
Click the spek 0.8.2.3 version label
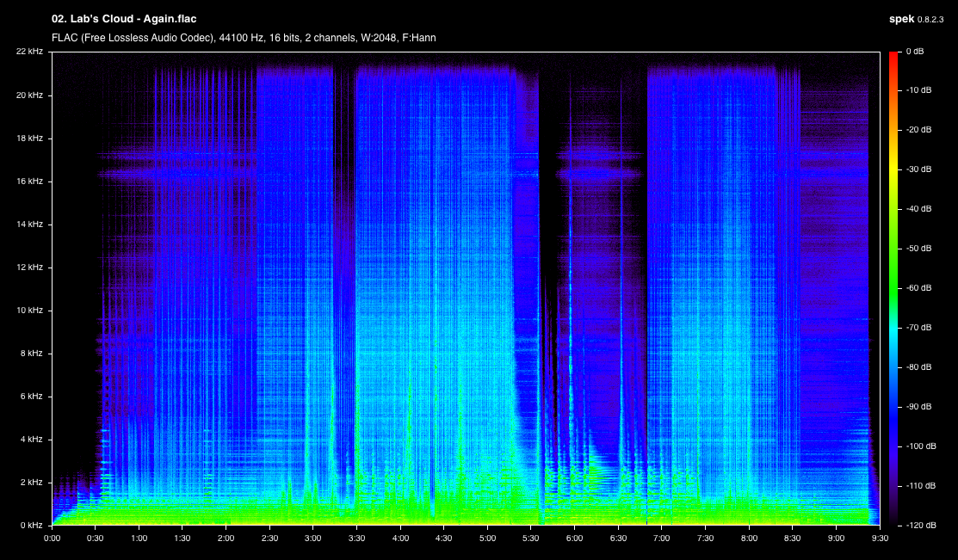916,19
